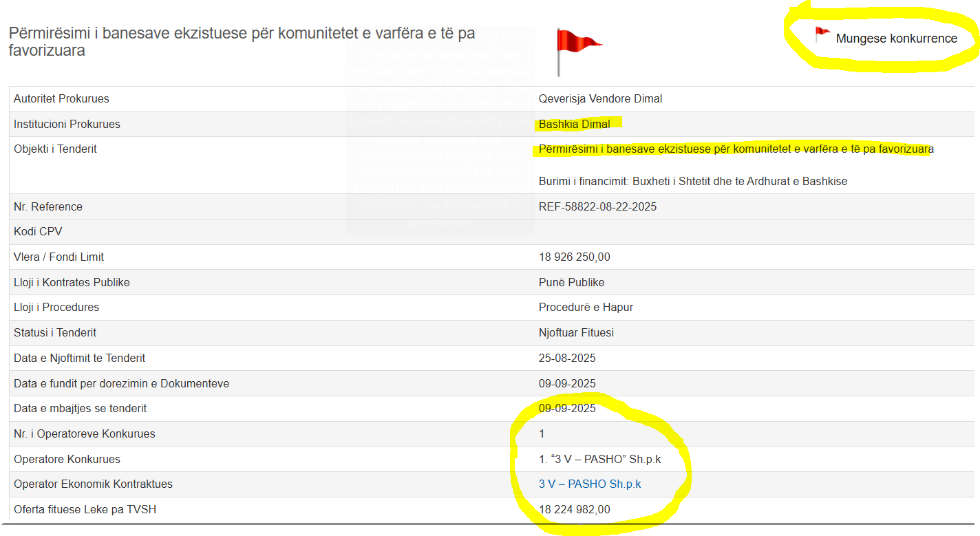Select the highlighted 'Bashkia Dimal' value
Viewport: 980px width, 536px height.
pos(574,124)
